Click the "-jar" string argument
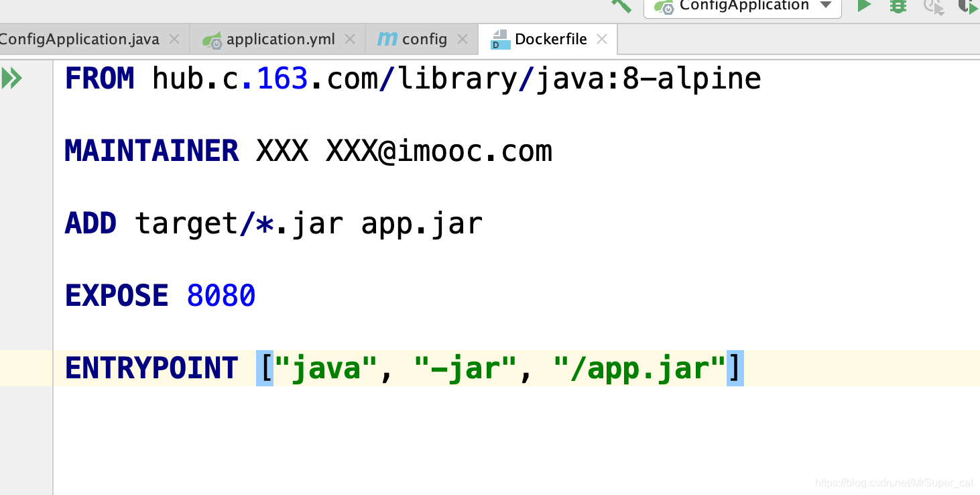980x495 pixels. pos(466,368)
